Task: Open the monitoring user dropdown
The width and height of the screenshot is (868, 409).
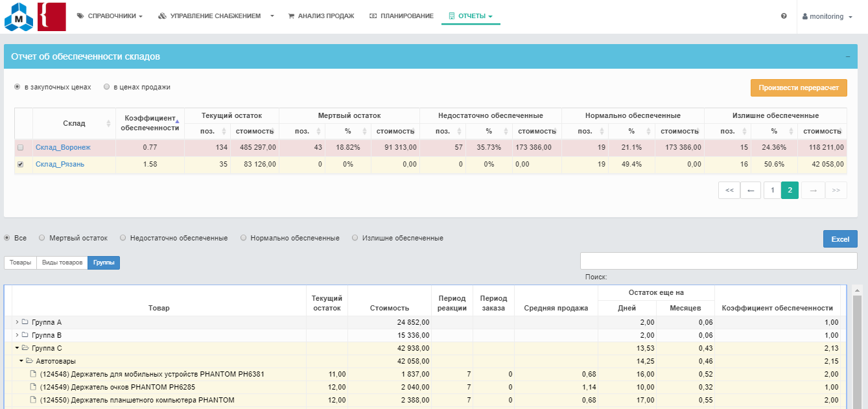Action: [x=827, y=16]
